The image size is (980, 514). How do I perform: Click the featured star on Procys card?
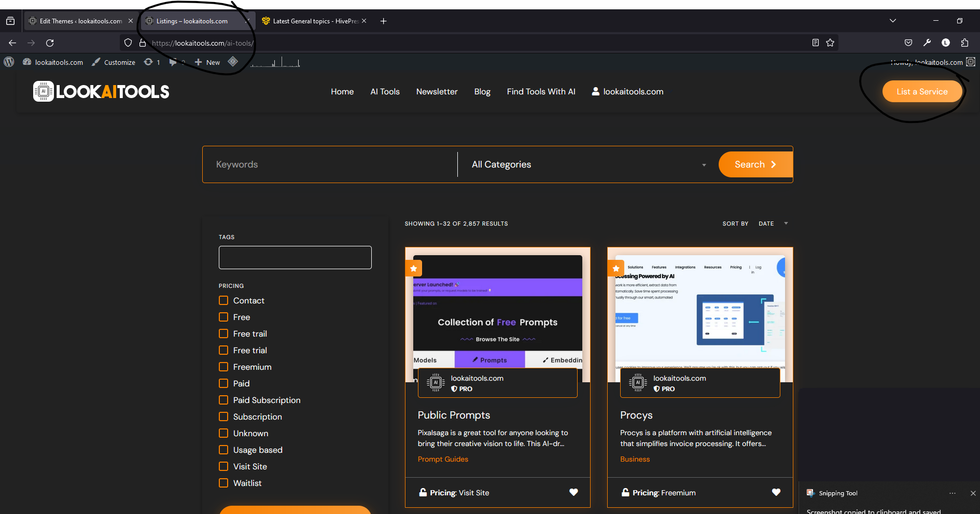(616, 269)
